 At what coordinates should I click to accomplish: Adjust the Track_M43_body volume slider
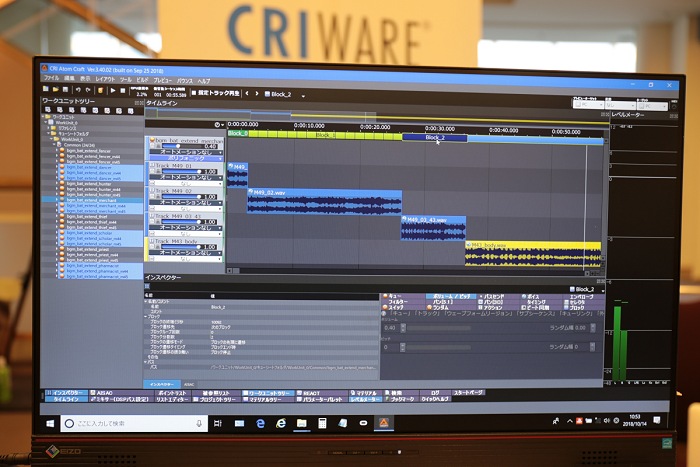point(182,246)
